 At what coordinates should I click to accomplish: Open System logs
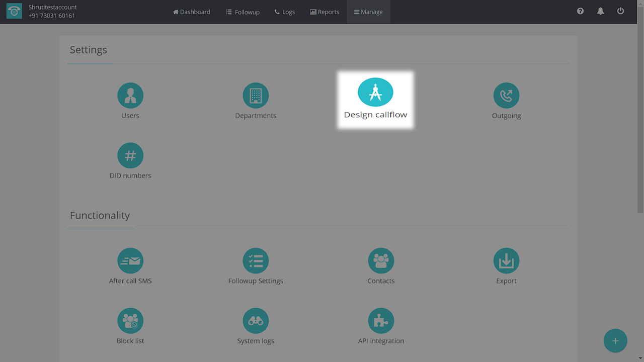pyautogui.click(x=256, y=321)
